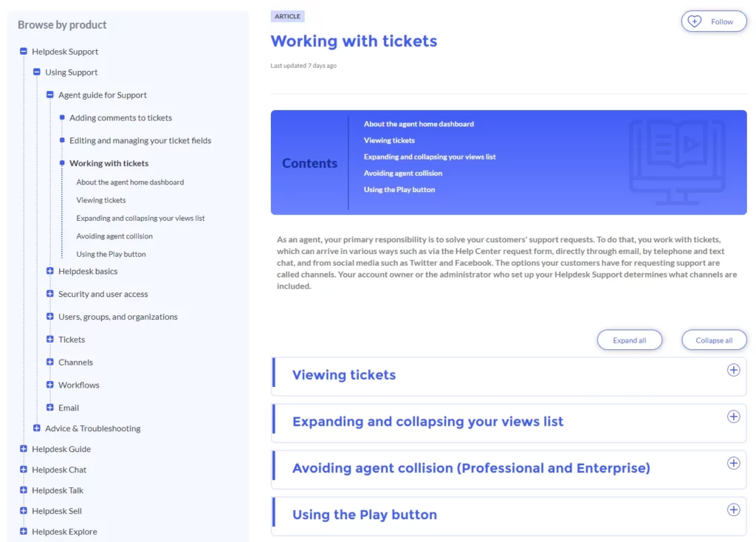Open Adding comments to tickets article

[x=120, y=117]
